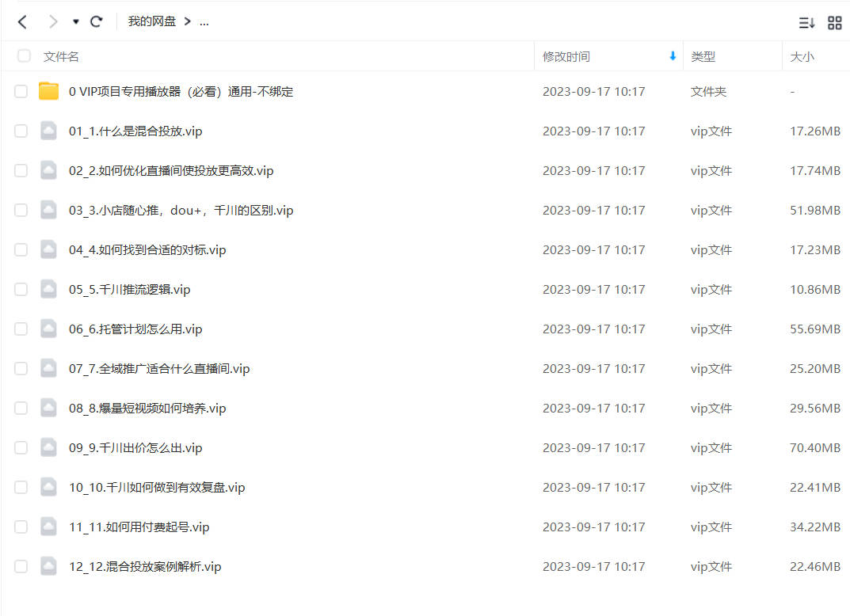This screenshot has width=850, height=616.
Task: Check the box for 04_4.如何找到合适的对标.vip
Action: [x=21, y=249]
